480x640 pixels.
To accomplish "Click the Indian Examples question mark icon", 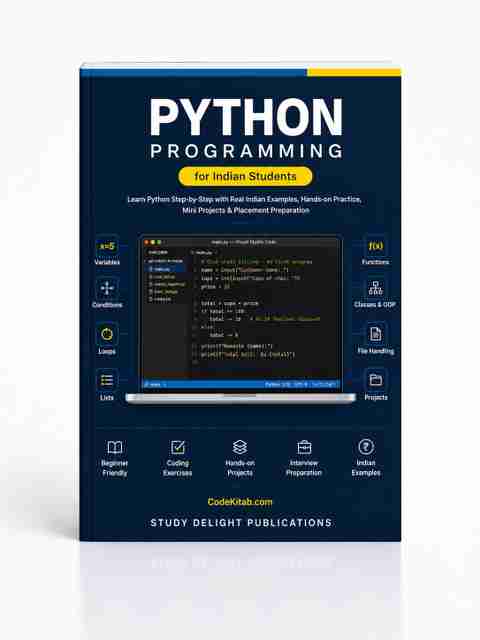I will click(x=366, y=447).
